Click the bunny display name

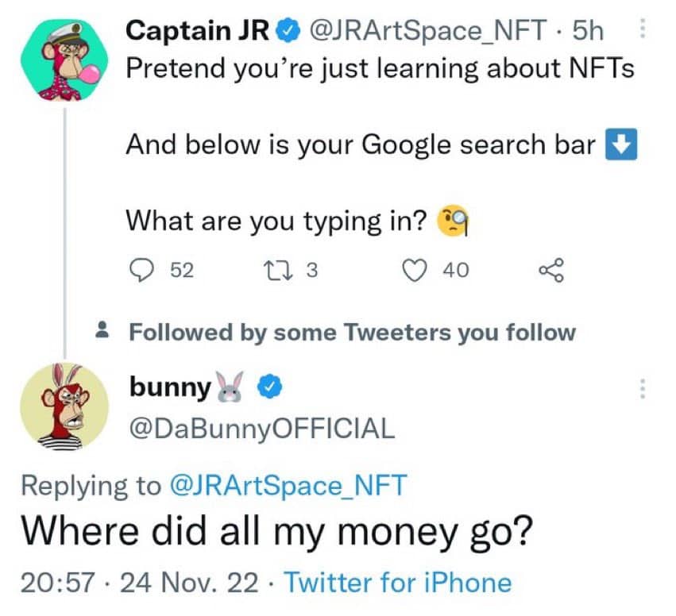[x=169, y=388]
